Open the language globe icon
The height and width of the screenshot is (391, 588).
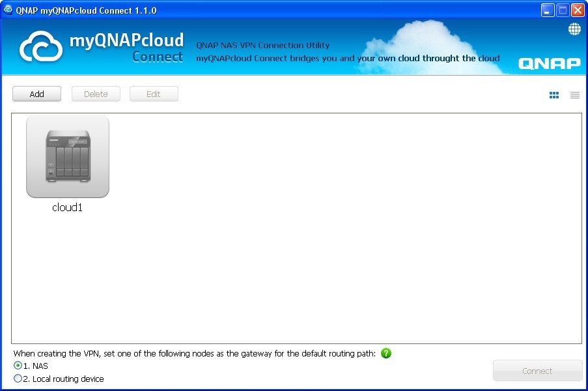(x=574, y=29)
